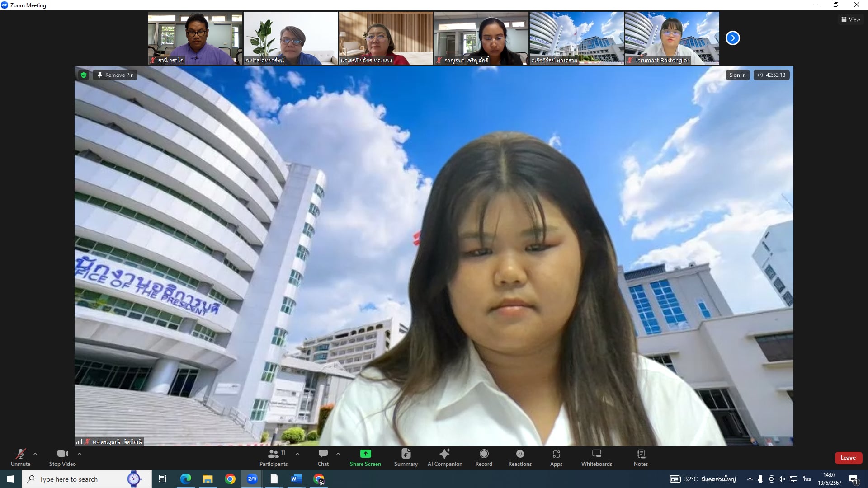Open the Whiteboards tool
The image size is (868, 488).
[596, 457]
